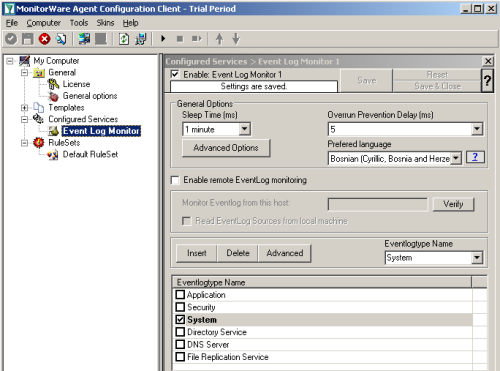Click the Save & Close button
This screenshot has width=500, height=371.
tap(437, 86)
